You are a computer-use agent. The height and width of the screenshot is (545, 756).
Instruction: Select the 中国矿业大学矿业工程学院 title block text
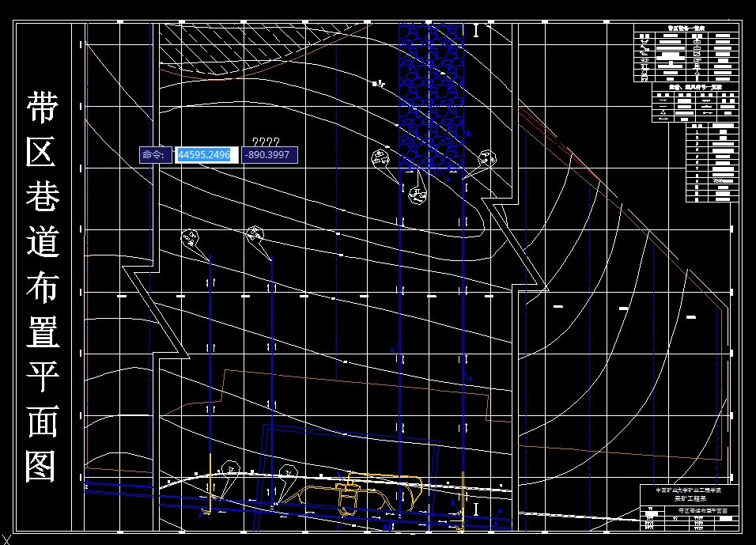(x=688, y=490)
